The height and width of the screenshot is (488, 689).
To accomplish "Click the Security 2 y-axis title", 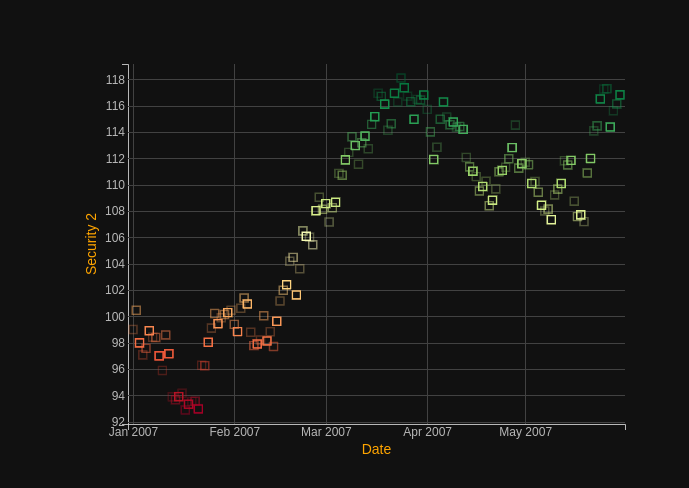I will (x=91, y=244).
